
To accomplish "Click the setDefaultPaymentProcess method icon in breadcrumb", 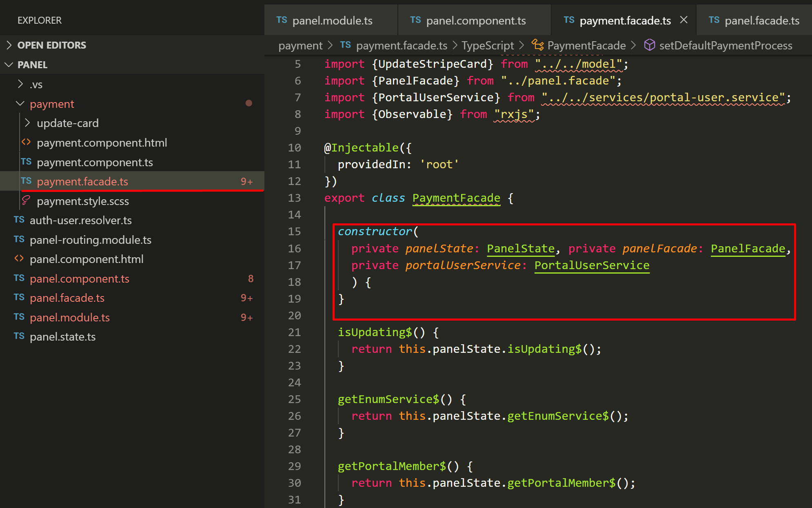I will tap(649, 45).
